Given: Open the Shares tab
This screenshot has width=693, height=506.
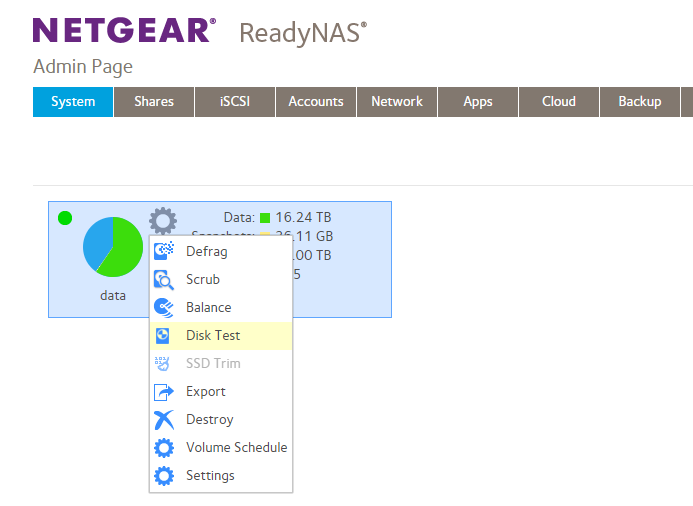Looking at the screenshot, I should click(154, 102).
